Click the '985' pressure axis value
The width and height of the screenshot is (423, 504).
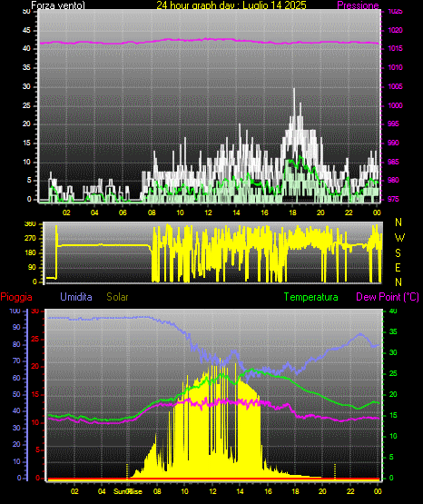393,162
